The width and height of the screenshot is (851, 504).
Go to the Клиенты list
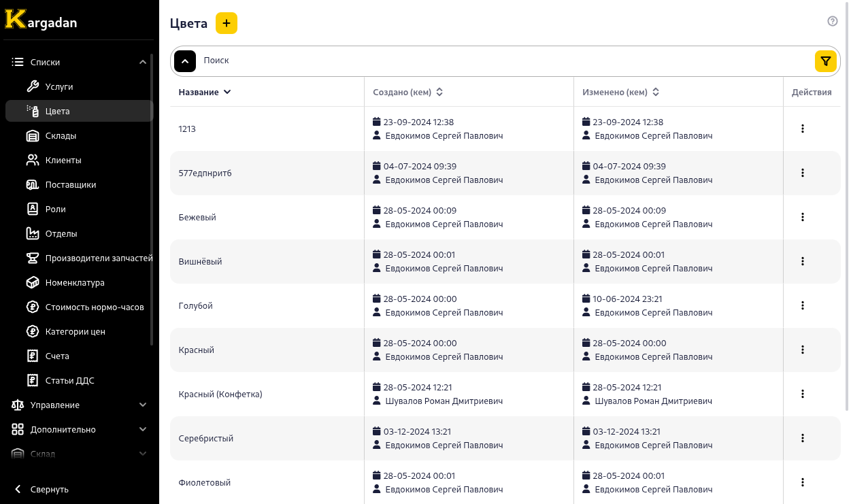tap(63, 161)
